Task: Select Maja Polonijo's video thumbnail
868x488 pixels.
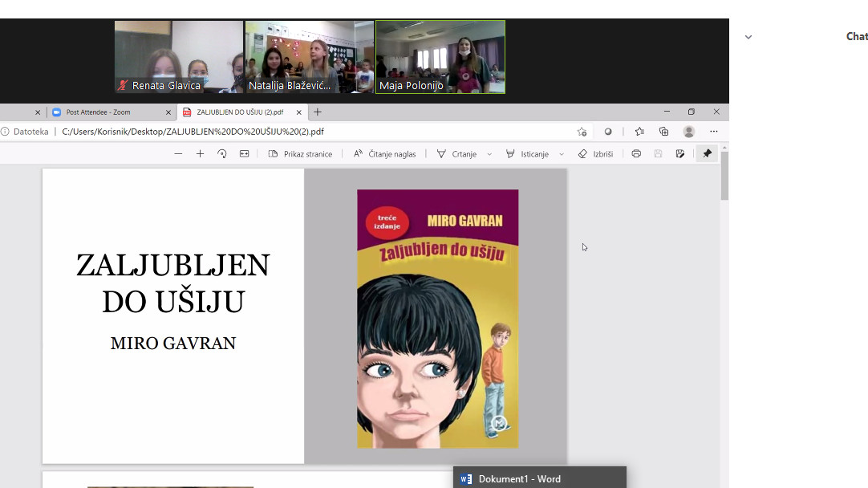Action: [x=440, y=57]
